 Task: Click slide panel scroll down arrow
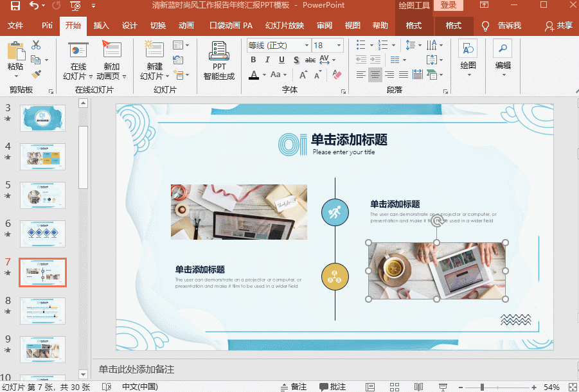click(84, 374)
